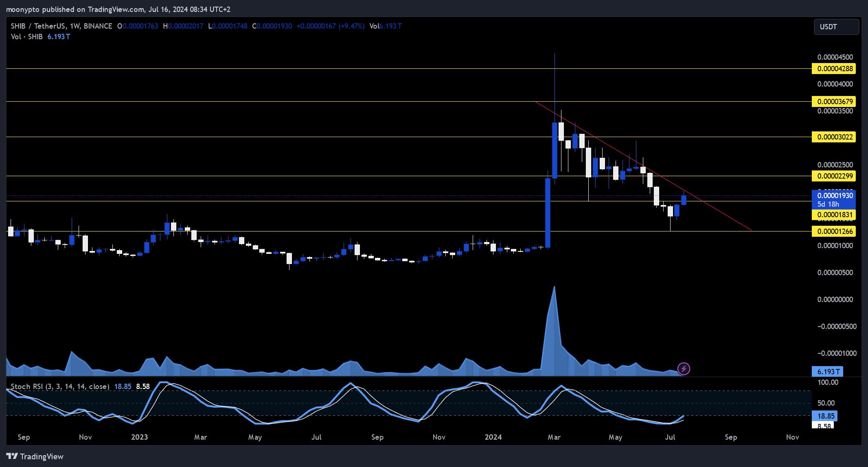Click the 0.00001266 yellow price label
Viewport: 868px width, 467px height.
(834, 231)
